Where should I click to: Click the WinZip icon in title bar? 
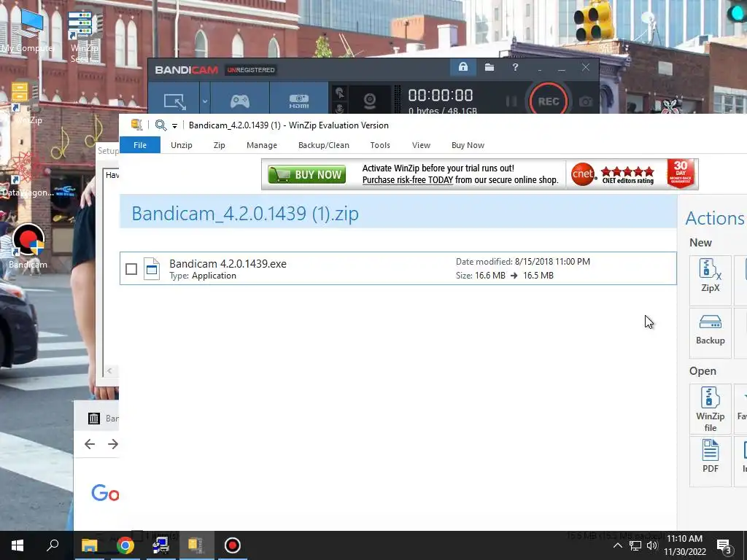point(137,125)
